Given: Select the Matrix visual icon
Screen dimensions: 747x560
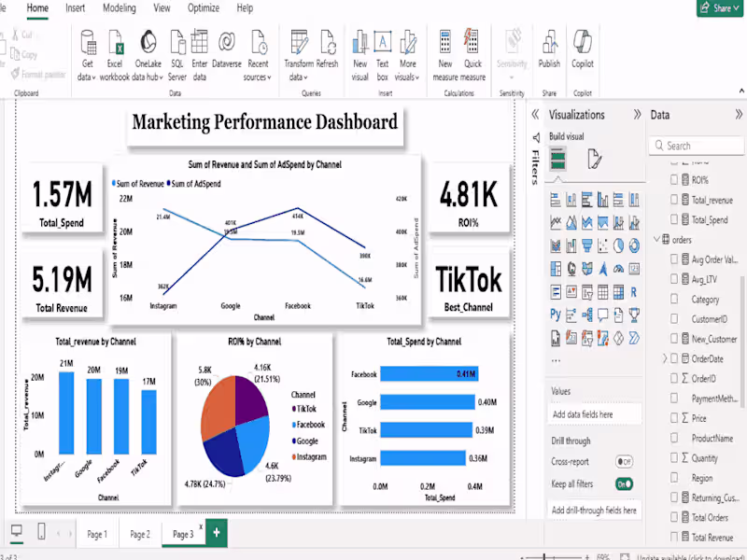Looking at the screenshot, I should pyautogui.click(x=618, y=290).
